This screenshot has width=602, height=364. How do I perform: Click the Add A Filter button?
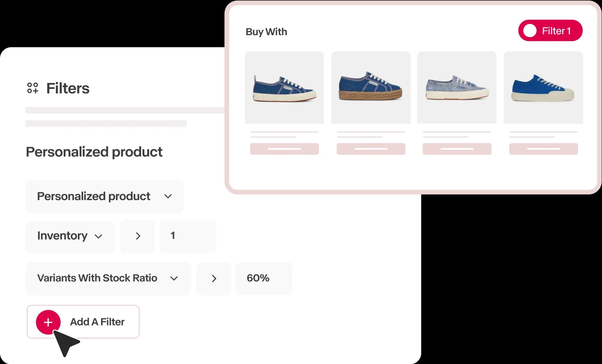[x=83, y=322]
